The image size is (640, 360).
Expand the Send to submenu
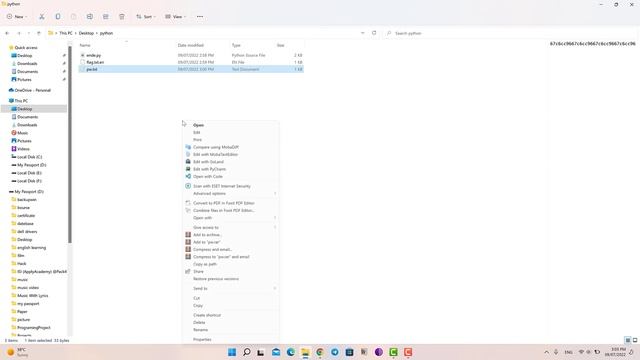(x=231, y=289)
